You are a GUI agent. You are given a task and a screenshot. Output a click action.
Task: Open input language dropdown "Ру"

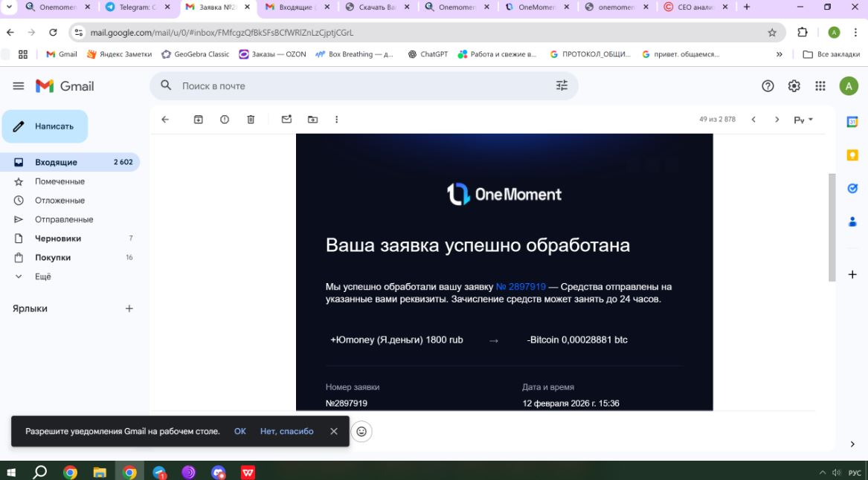(x=803, y=120)
